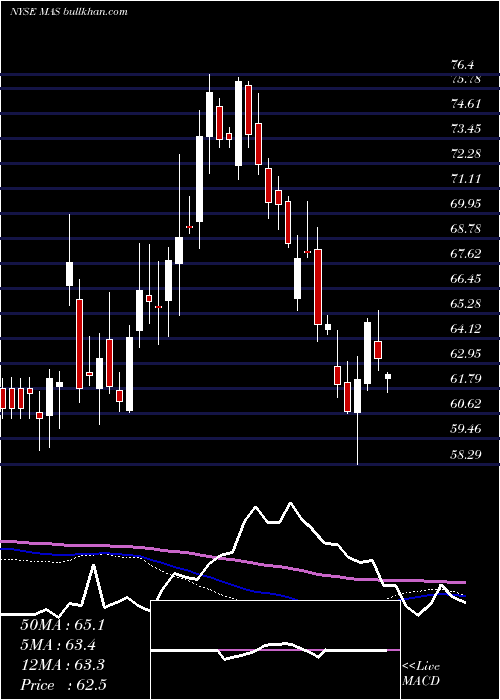
Task: Select the 72.28 price axis label
Action: tap(467, 154)
